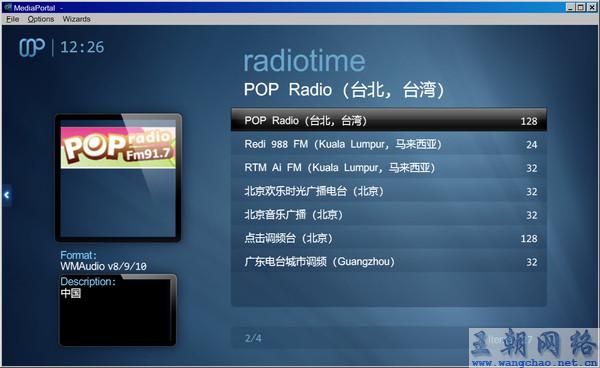The height and width of the screenshot is (368, 600).
Task: Open the Wizards menu
Action: [77, 19]
